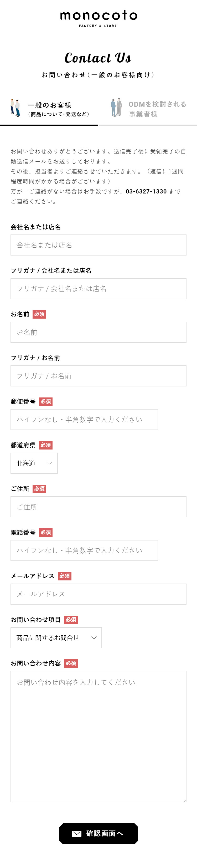Focus the ご住所 address field

(x=98, y=507)
